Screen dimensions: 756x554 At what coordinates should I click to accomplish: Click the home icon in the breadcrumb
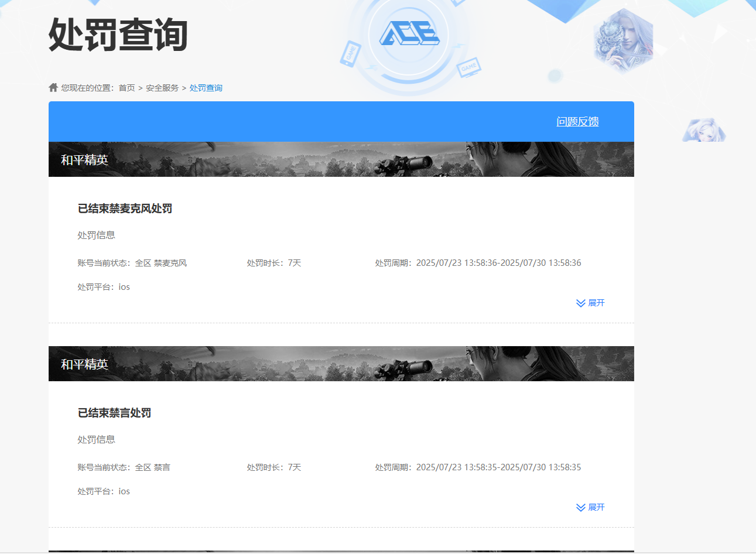[53, 87]
